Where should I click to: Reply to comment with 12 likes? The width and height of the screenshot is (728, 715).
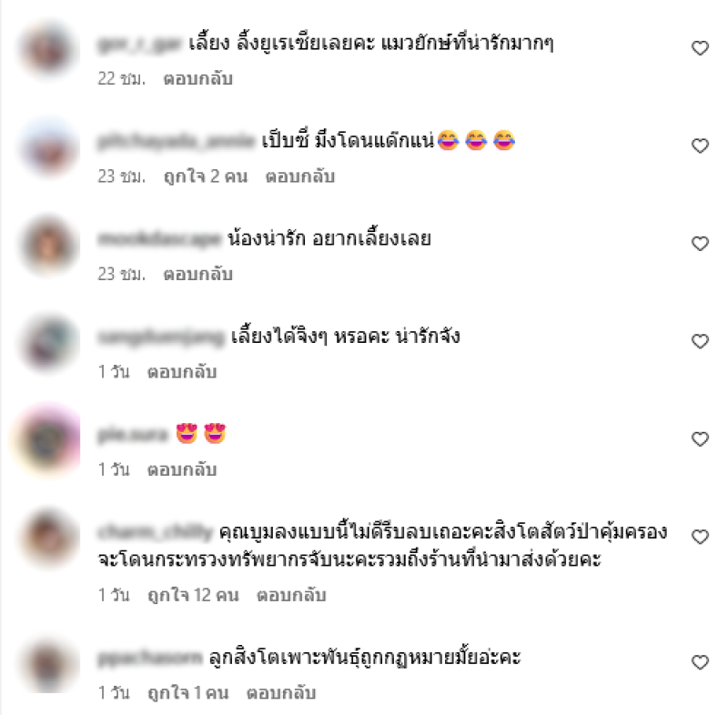click(291, 595)
